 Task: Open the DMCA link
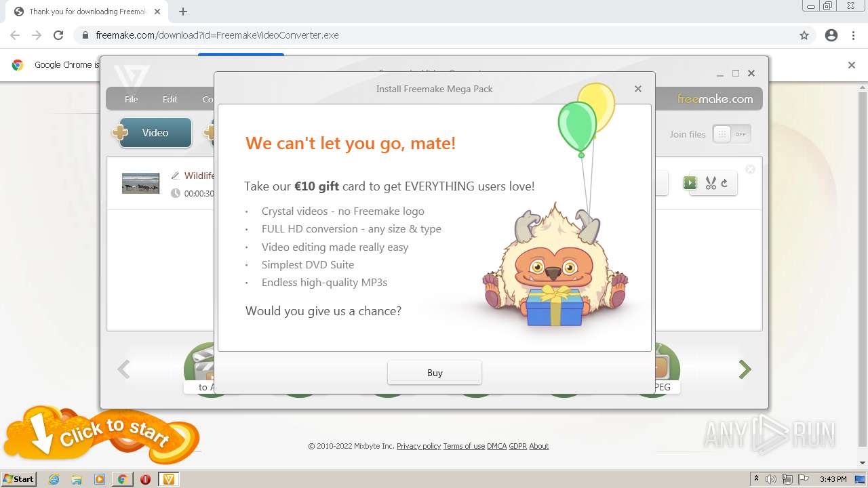496,446
